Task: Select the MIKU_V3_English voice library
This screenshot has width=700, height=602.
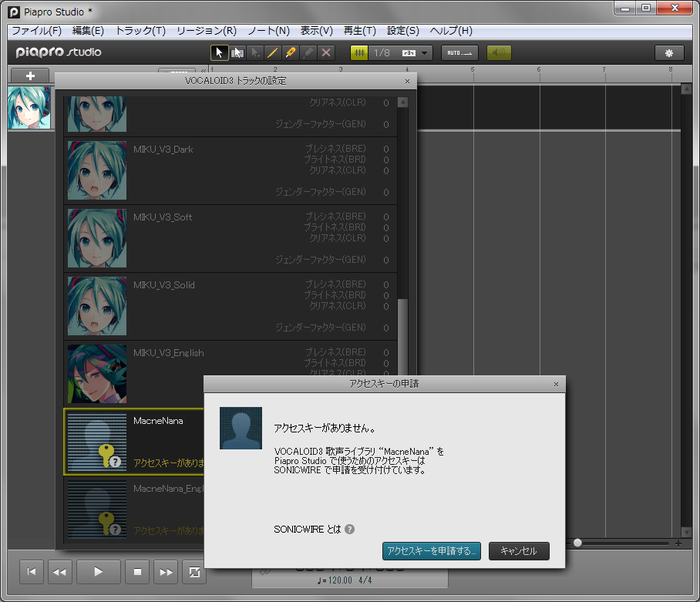Action: tap(231, 375)
